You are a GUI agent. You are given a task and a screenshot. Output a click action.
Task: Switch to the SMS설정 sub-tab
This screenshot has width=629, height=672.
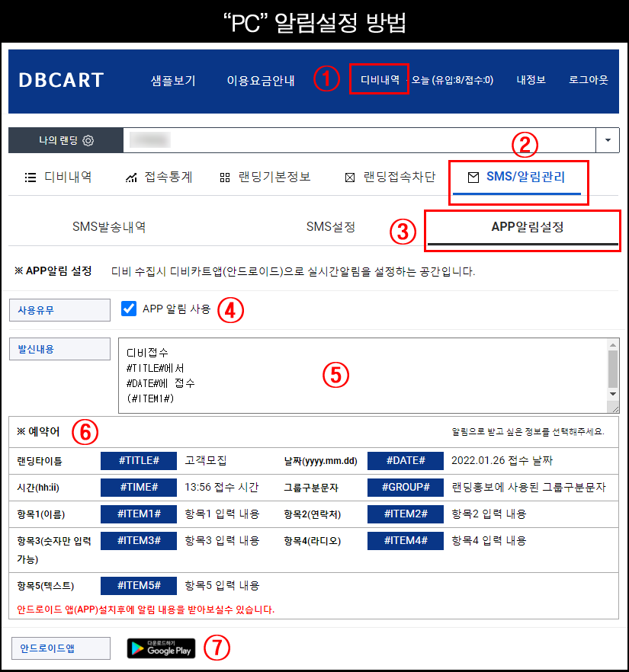coord(330,227)
